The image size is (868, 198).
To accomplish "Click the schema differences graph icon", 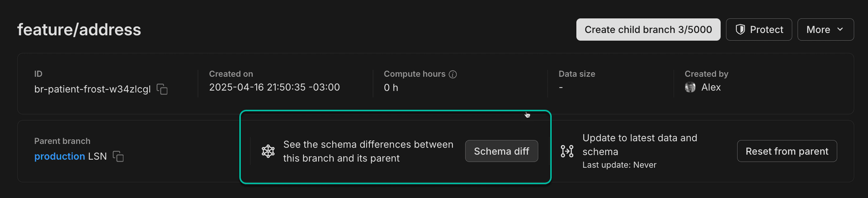I will [x=268, y=152].
